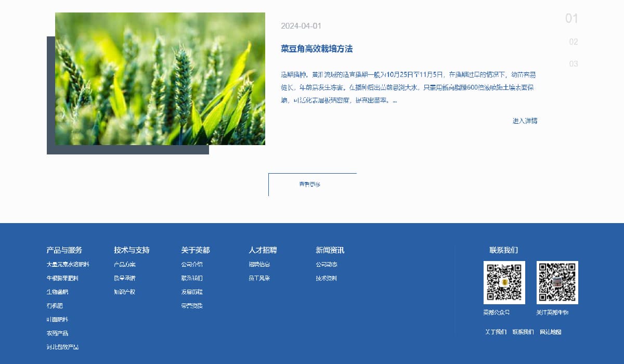Image resolution: width=624 pixels, height=364 pixels.
Task: Open 关于英都 footer heading
Action: [196, 250]
